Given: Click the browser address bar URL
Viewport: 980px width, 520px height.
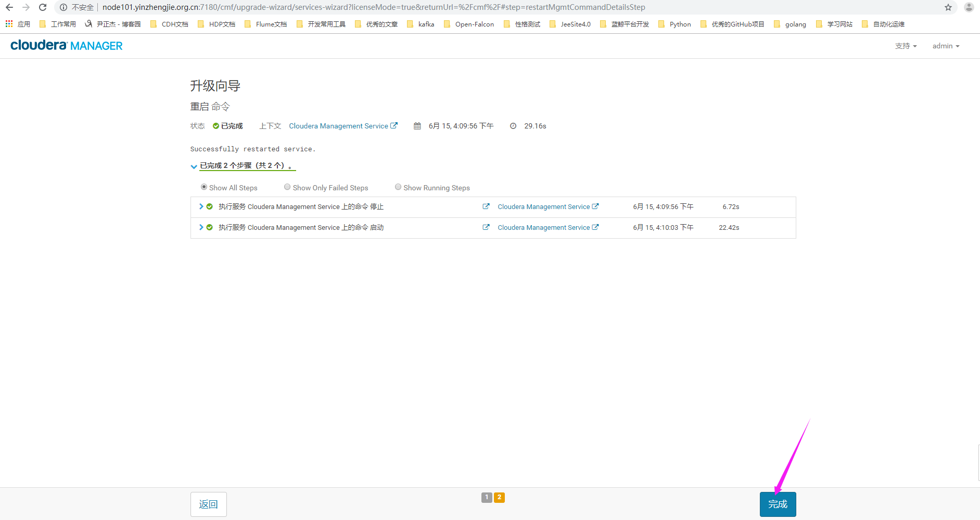Looking at the screenshot, I should point(374,7).
